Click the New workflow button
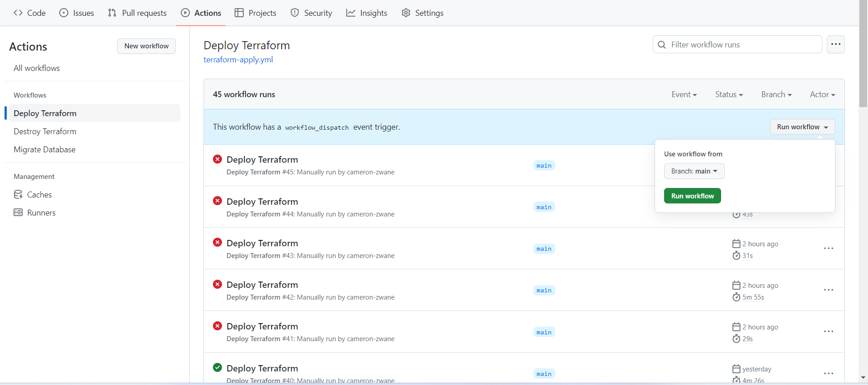Viewport: 868px width, 385px height. [146, 46]
